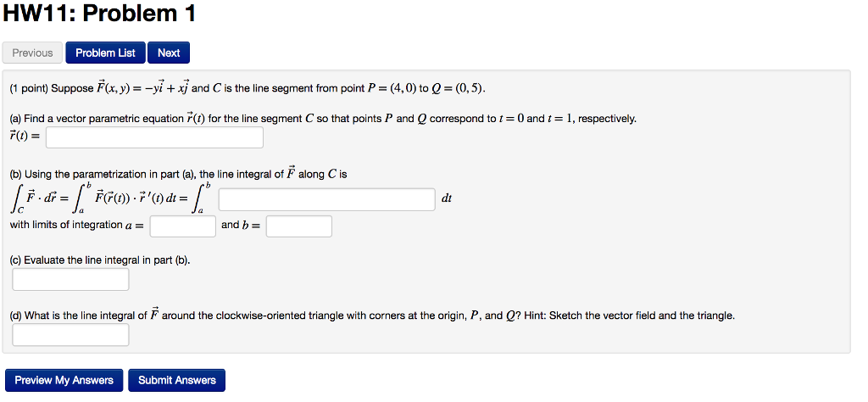Click the (1 point) problem statement text

click(x=248, y=88)
